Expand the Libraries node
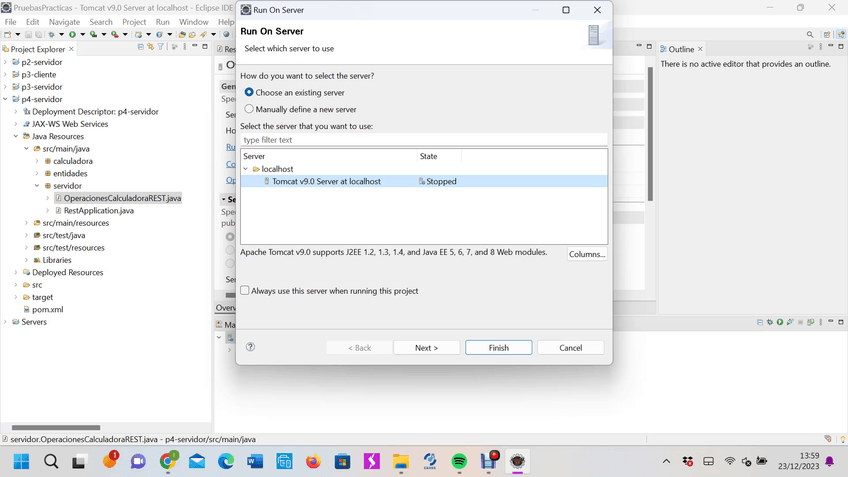Viewport: 848px width, 477px height. tap(26, 260)
